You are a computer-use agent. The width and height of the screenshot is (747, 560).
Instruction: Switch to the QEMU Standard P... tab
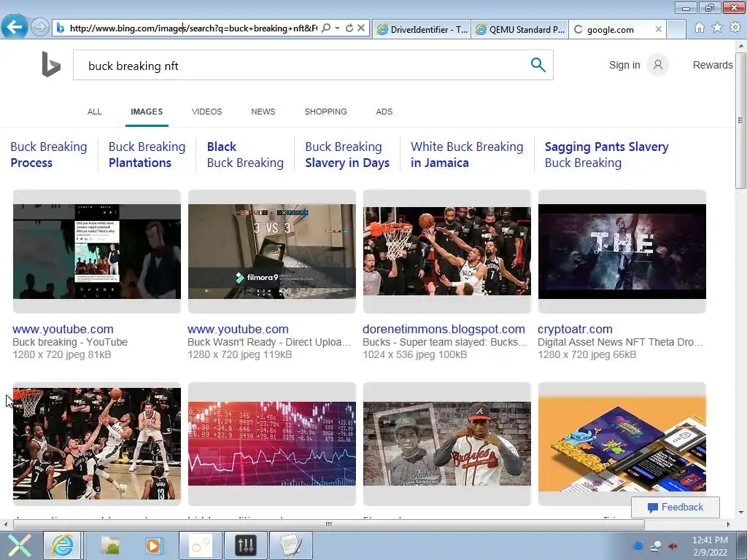520,29
